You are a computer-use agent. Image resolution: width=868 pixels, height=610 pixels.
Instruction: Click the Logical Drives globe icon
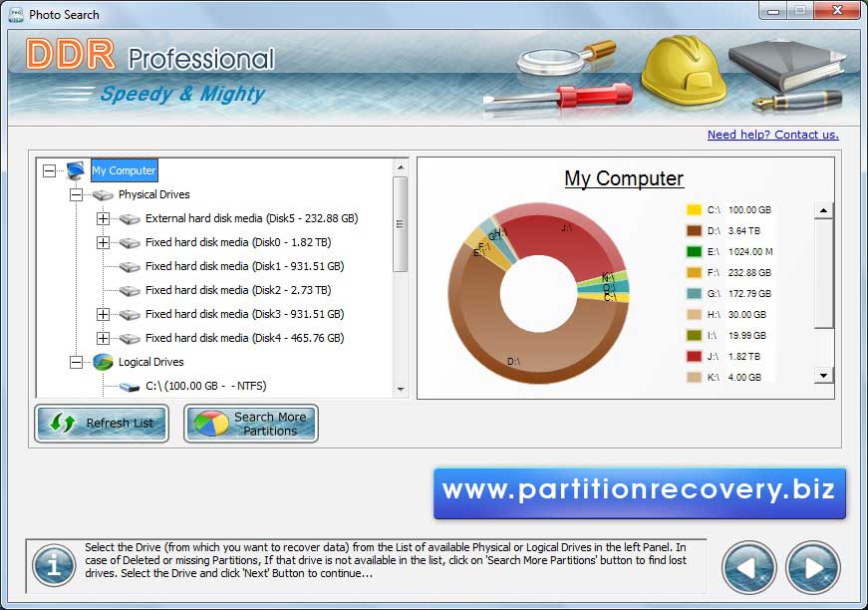[103, 362]
